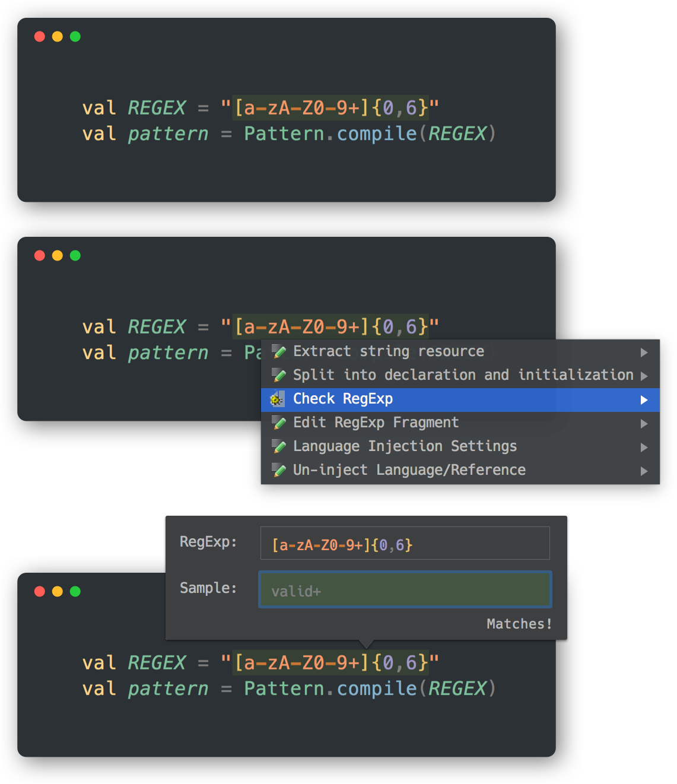This screenshot has width=677, height=784.
Task: Click the pencil icon beside Split into declaration
Action: point(279,375)
